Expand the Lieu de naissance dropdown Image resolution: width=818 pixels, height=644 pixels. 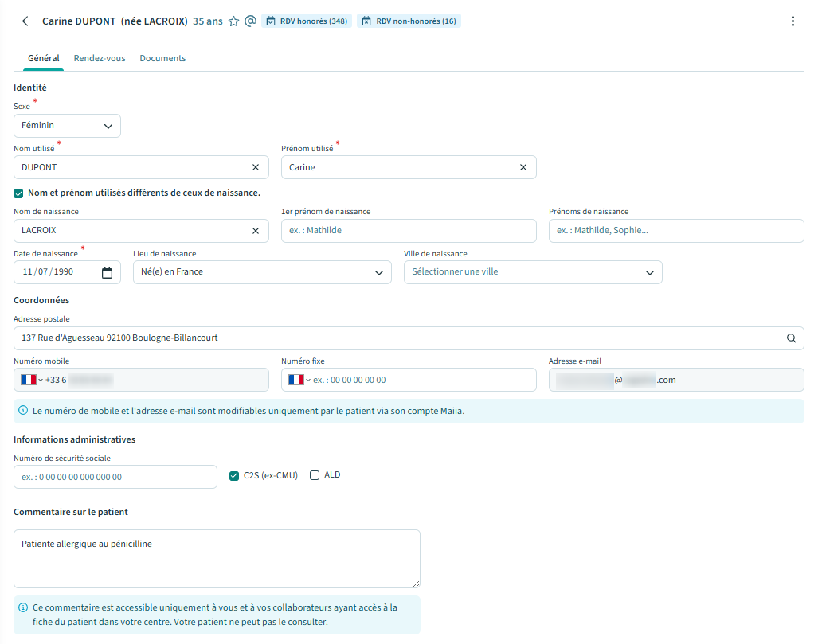coord(262,272)
